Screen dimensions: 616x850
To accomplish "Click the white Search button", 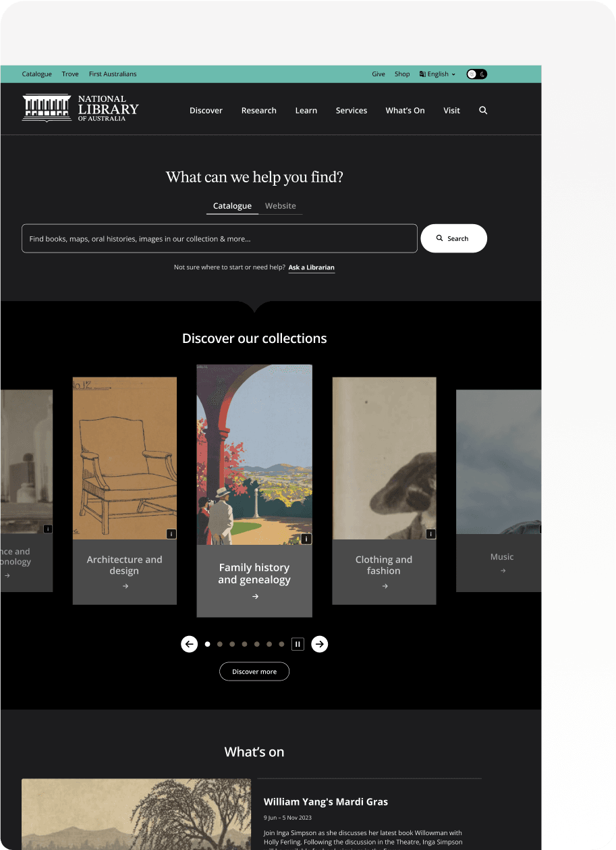I will pos(453,238).
